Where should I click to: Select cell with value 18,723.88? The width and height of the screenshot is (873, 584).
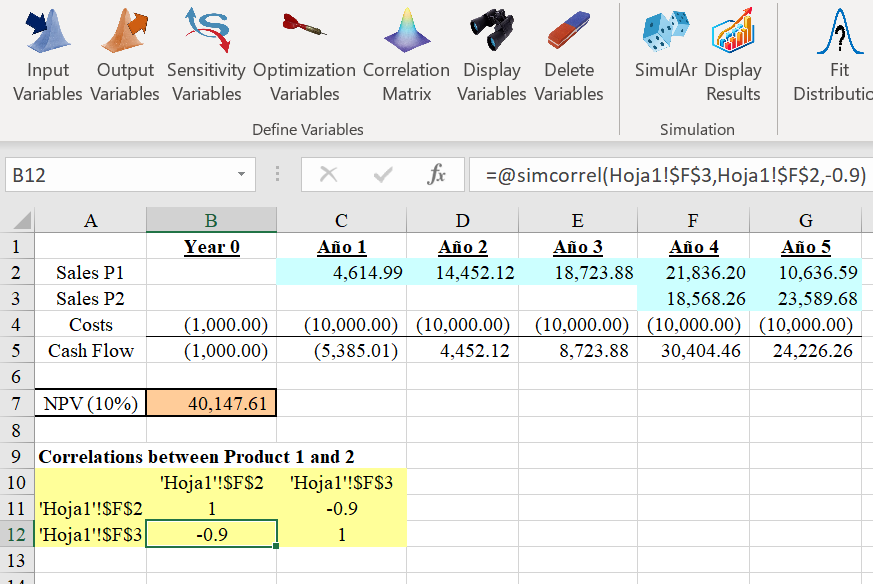578,272
